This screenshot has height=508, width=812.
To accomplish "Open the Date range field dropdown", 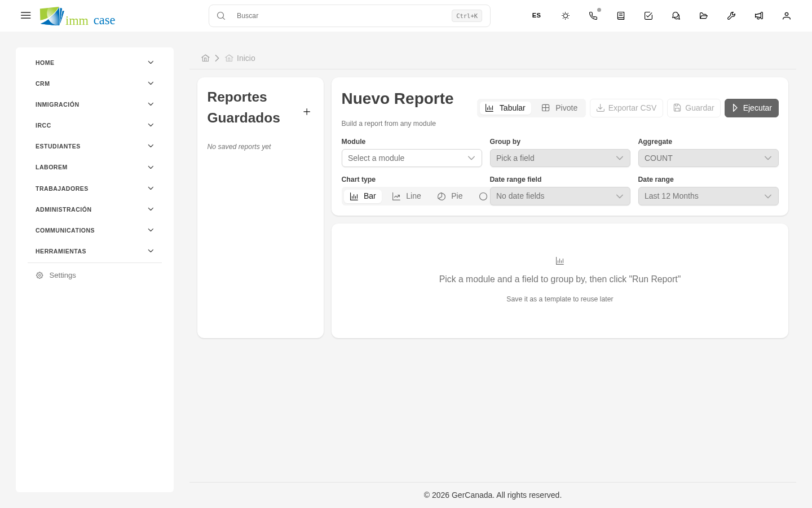I will [560, 196].
